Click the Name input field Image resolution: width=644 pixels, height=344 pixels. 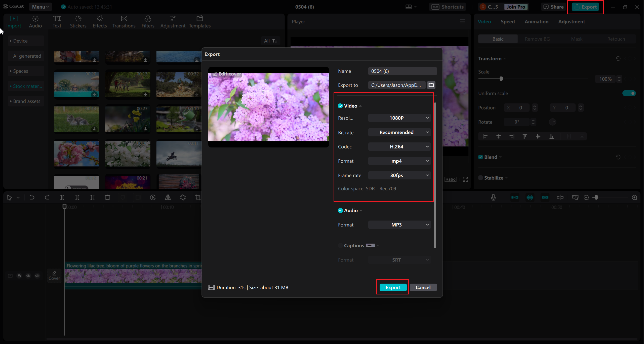pos(402,71)
